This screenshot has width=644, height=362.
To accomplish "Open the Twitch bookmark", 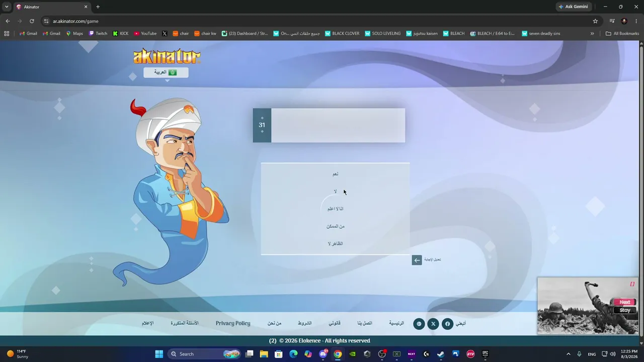I will 98,34.
